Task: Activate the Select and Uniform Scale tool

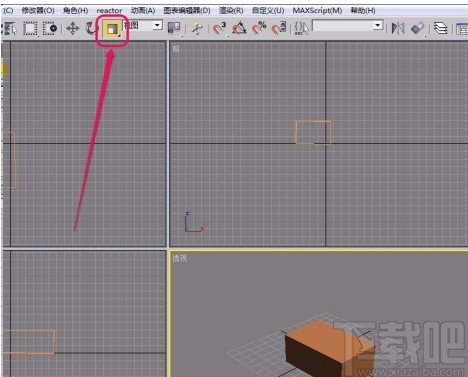Action: (112, 30)
